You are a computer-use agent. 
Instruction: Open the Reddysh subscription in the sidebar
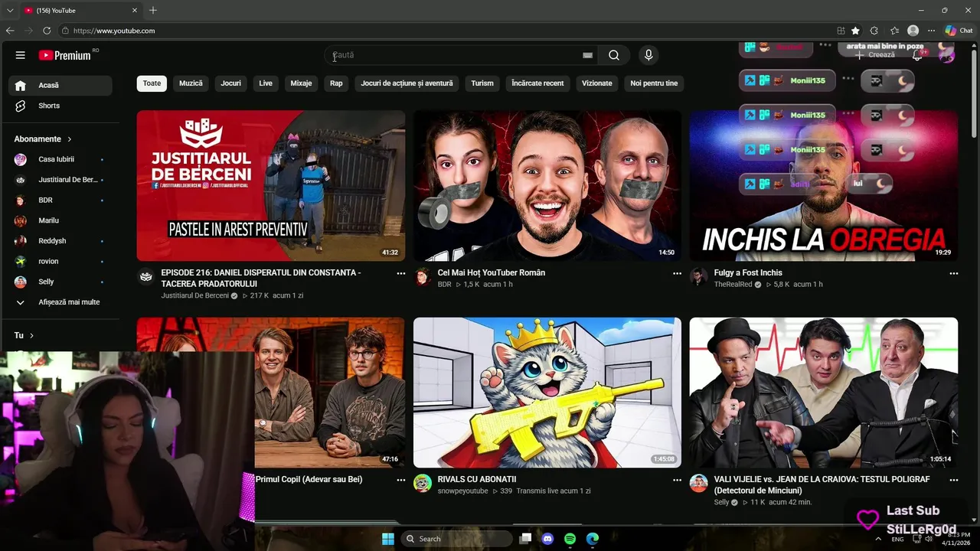60,241
